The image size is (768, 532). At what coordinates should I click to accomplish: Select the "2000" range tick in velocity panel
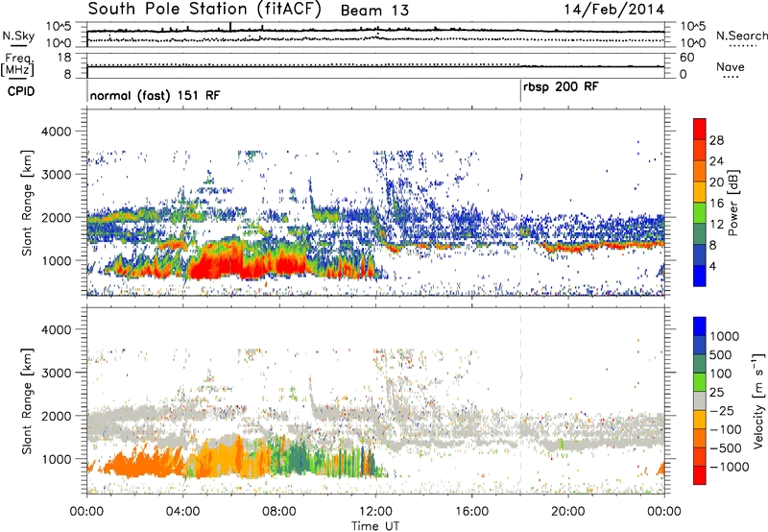click(57, 416)
